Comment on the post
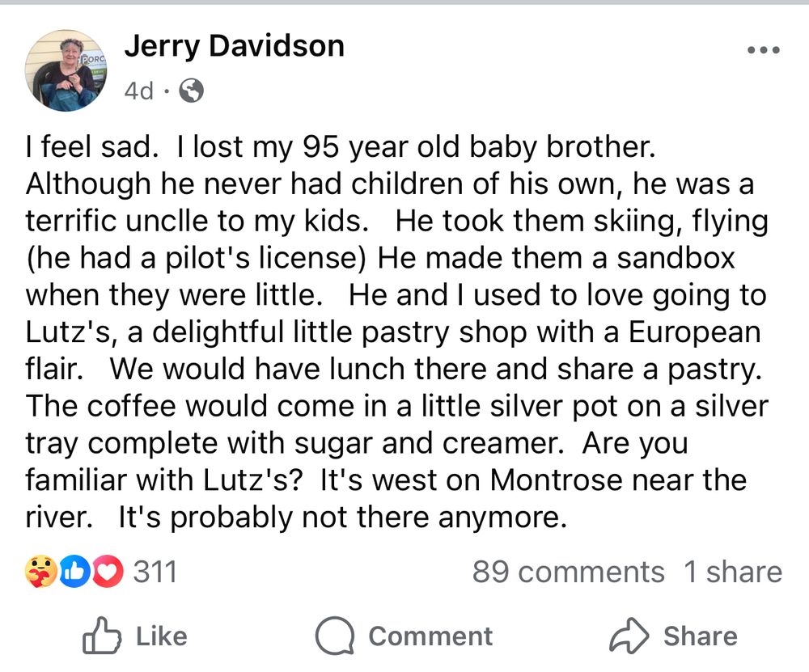 point(404,636)
